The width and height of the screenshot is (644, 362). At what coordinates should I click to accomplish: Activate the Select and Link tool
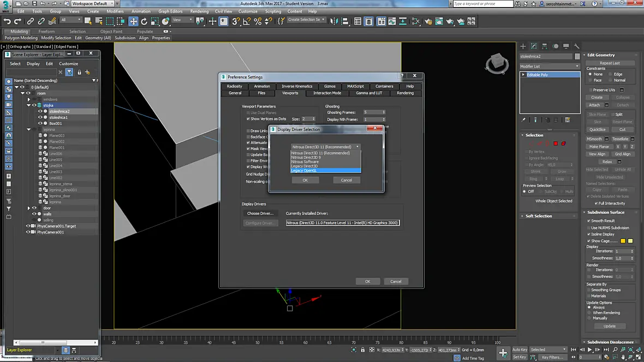[31, 21]
